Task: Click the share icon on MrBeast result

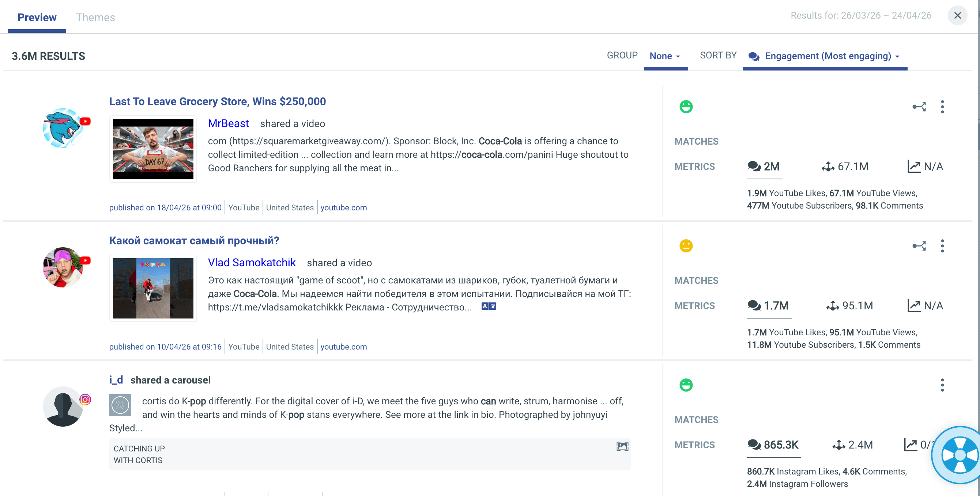Action: click(x=919, y=107)
